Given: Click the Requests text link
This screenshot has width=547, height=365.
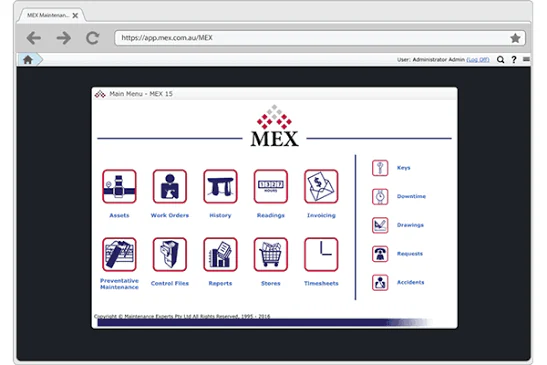Looking at the screenshot, I should click(x=410, y=254).
